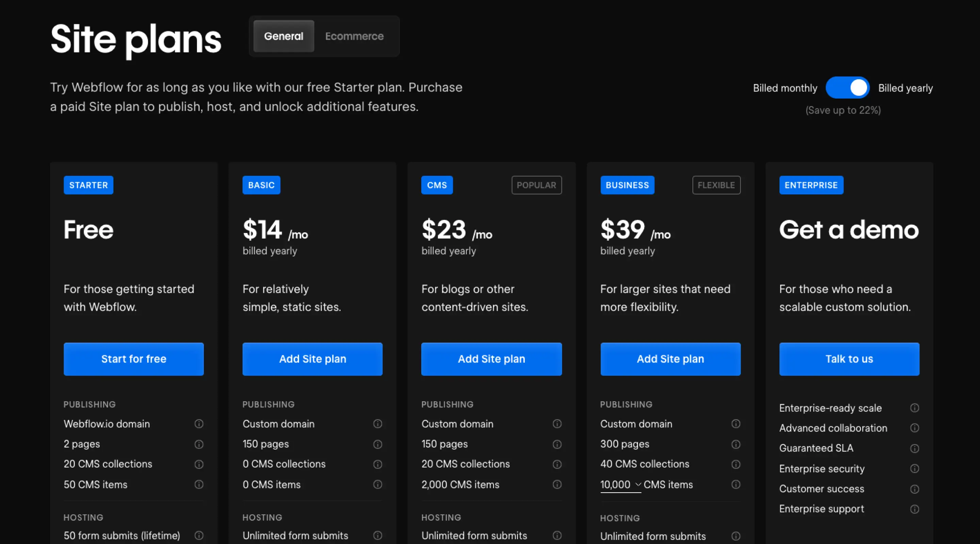This screenshot has height=544, width=980.
Task: Click the Start for free button
Action: click(x=133, y=359)
